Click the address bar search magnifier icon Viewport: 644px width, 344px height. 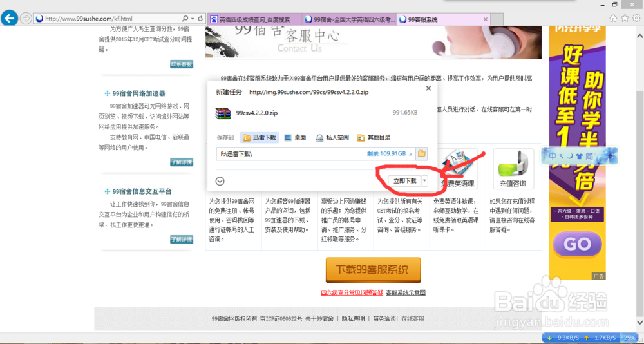[185, 19]
